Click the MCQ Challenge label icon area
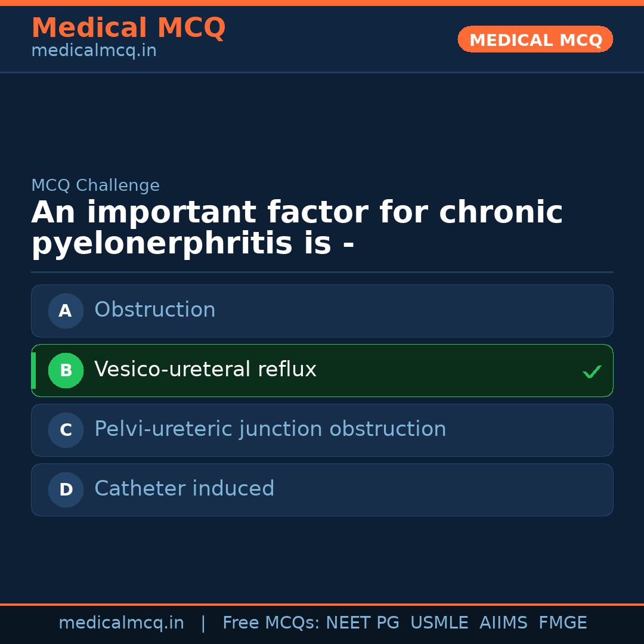The width and height of the screenshot is (644, 644). (x=95, y=185)
